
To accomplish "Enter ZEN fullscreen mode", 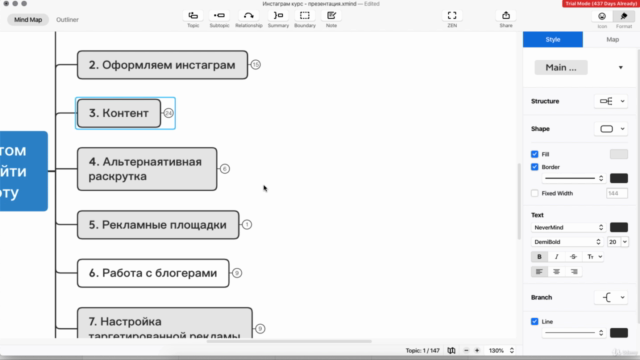I will coord(452,16).
